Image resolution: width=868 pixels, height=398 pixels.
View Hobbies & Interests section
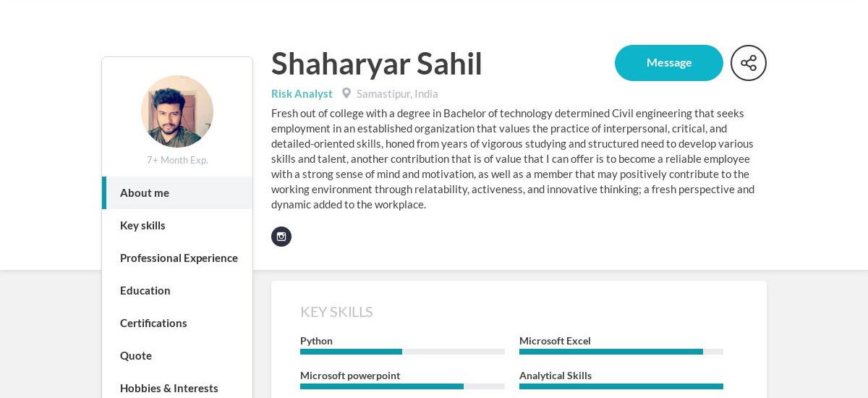(x=177, y=388)
